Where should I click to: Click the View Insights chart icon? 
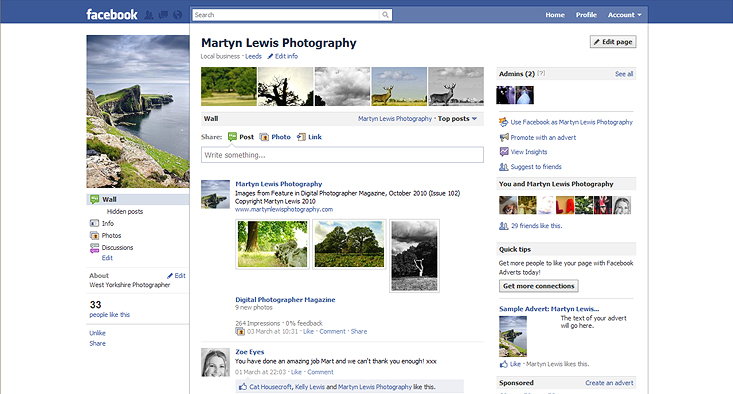click(504, 152)
